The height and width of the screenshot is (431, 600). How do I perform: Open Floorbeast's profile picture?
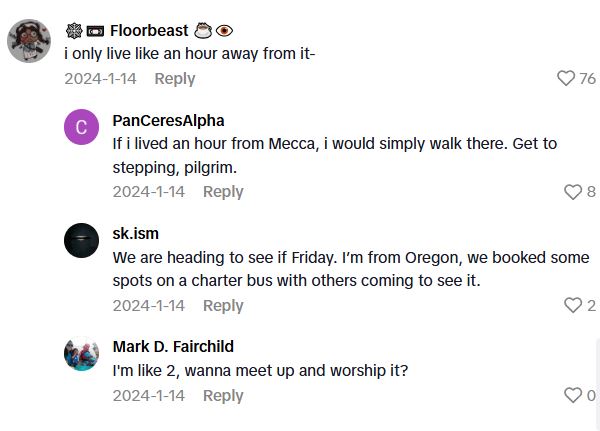(28, 41)
